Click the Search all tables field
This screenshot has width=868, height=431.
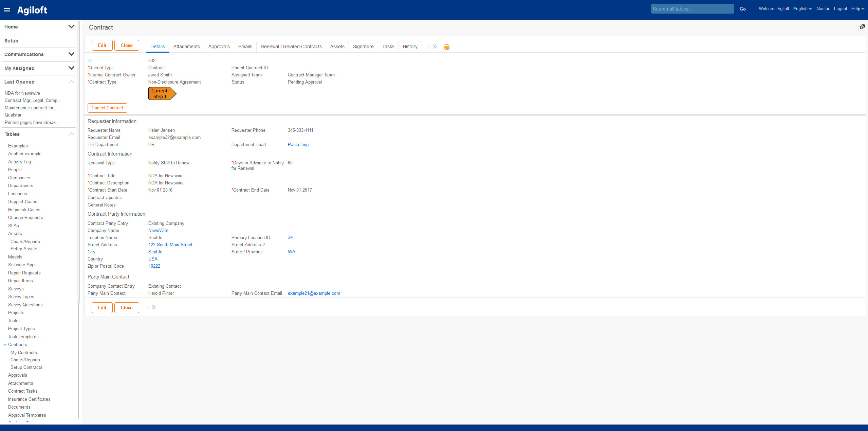pyautogui.click(x=692, y=9)
